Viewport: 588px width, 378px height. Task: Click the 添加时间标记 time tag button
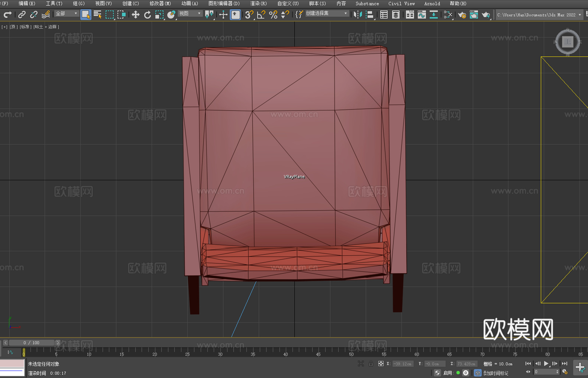[x=496, y=373]
